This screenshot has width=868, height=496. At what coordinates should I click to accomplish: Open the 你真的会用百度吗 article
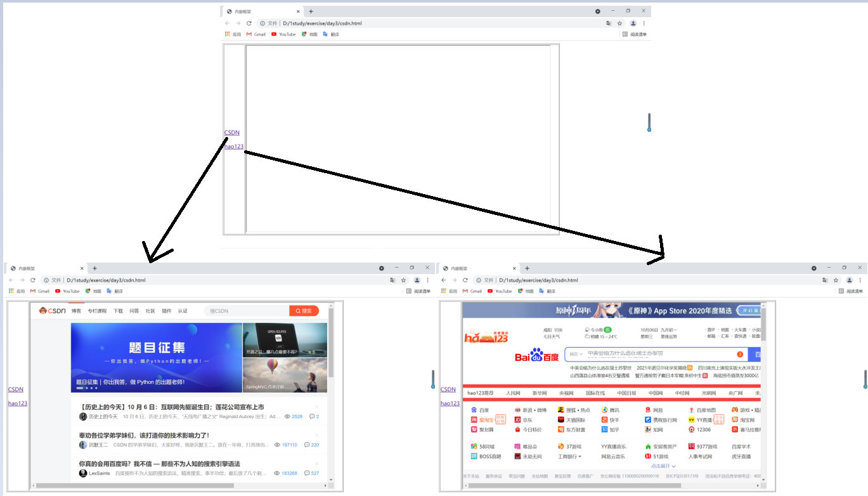pos(159,464)
